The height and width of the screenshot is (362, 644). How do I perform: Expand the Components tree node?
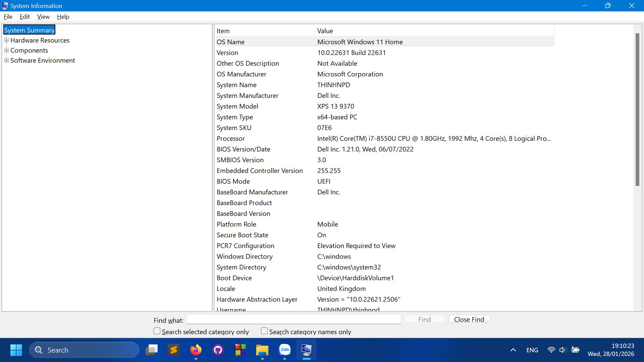pos(6,50)
